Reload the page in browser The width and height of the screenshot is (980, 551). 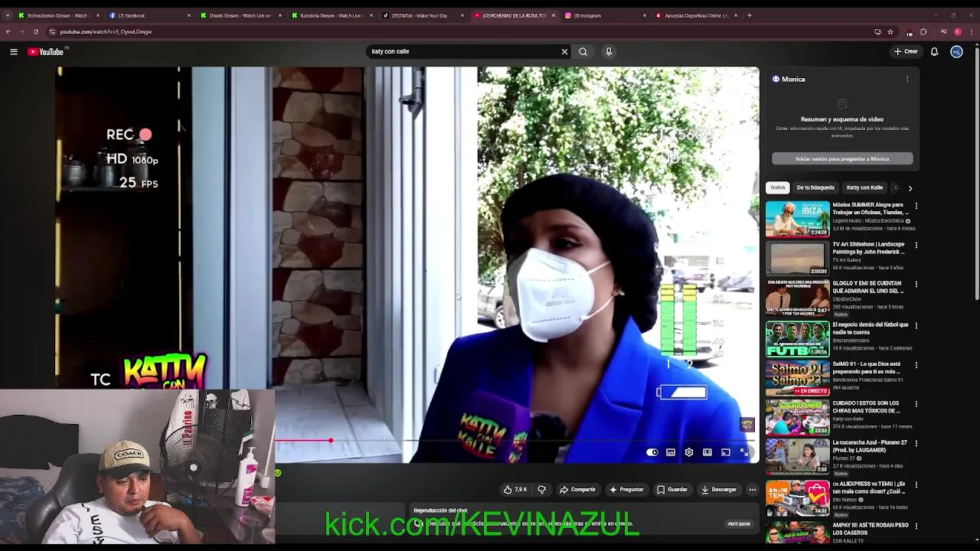pyautogui.click(x=35, y=31)
